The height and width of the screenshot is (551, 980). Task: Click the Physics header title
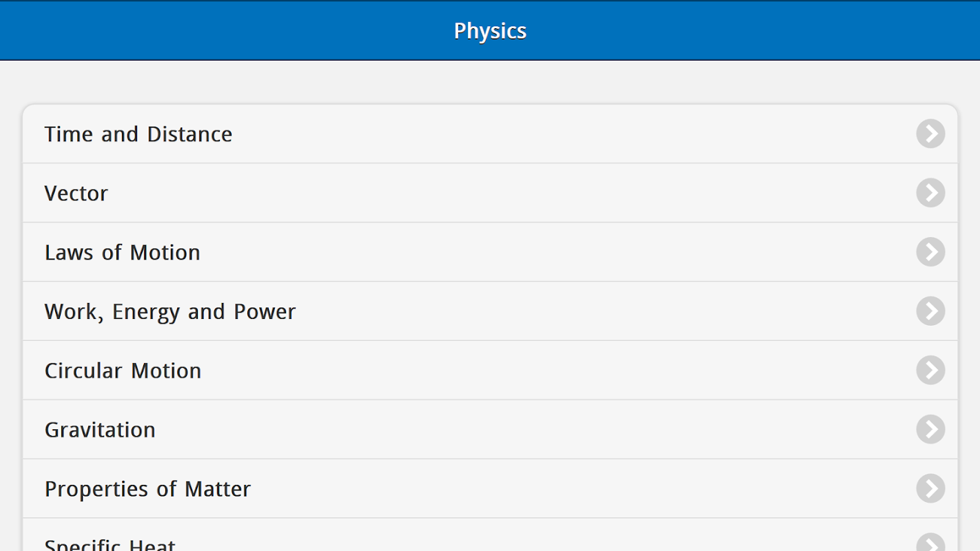click(x=490, y=31)
